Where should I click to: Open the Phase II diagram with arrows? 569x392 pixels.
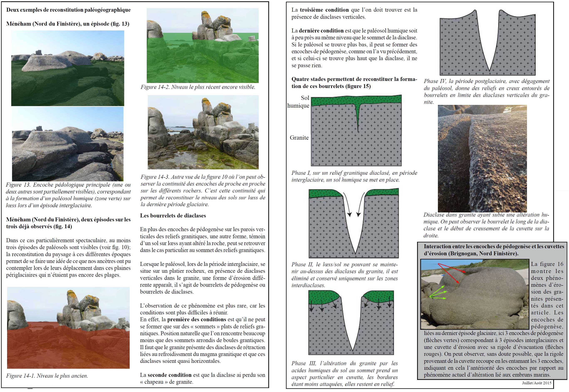354,223
